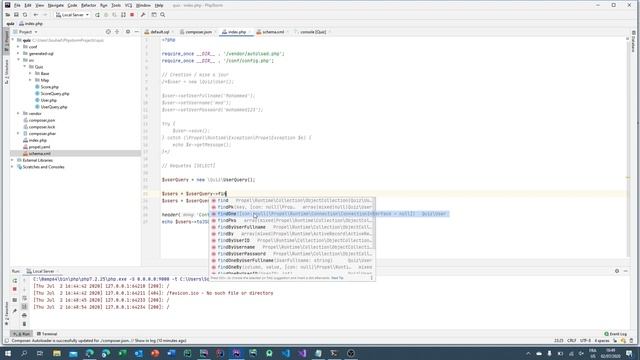
Task: Expand the vendor folder
Action: [x=18, y=113]
